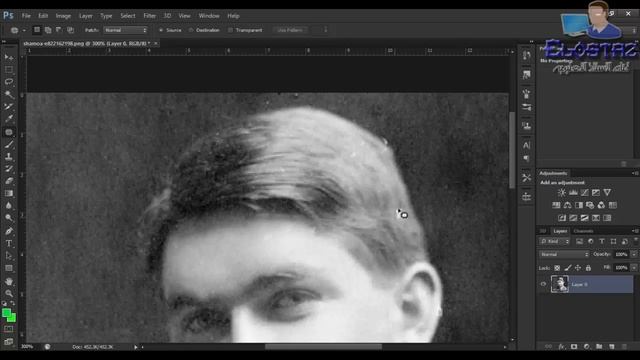The width and height of the screenshot is (640, 360).
Task: Open the Image menu
Action: 63,16
